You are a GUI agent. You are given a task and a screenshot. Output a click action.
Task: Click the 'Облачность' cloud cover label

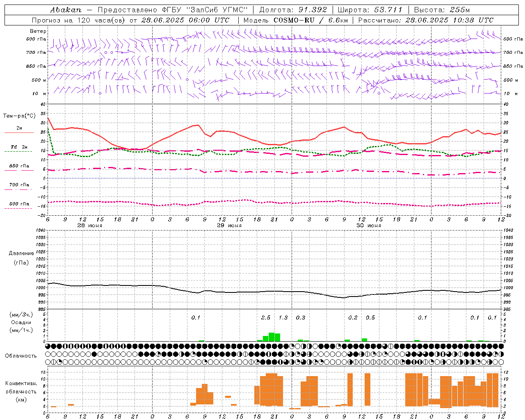pyautogui.click(x=21, y=356)
